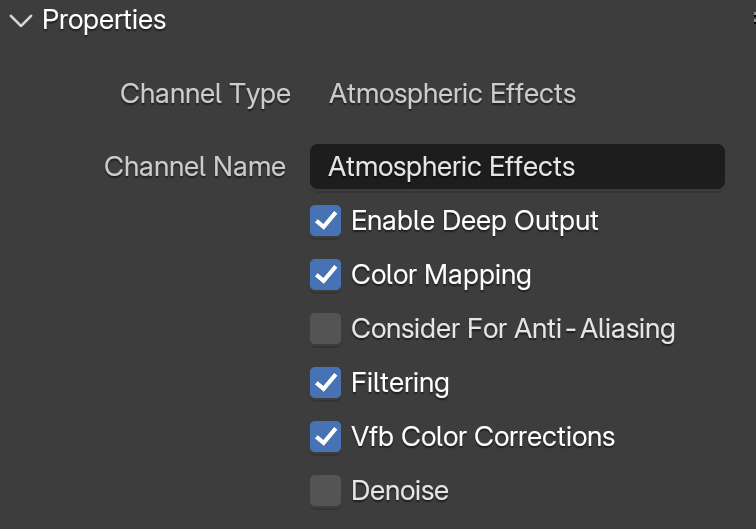This screenshot has width=756, height=529.
Task: Click the Channel Name label
Action: tap(195, 167)
